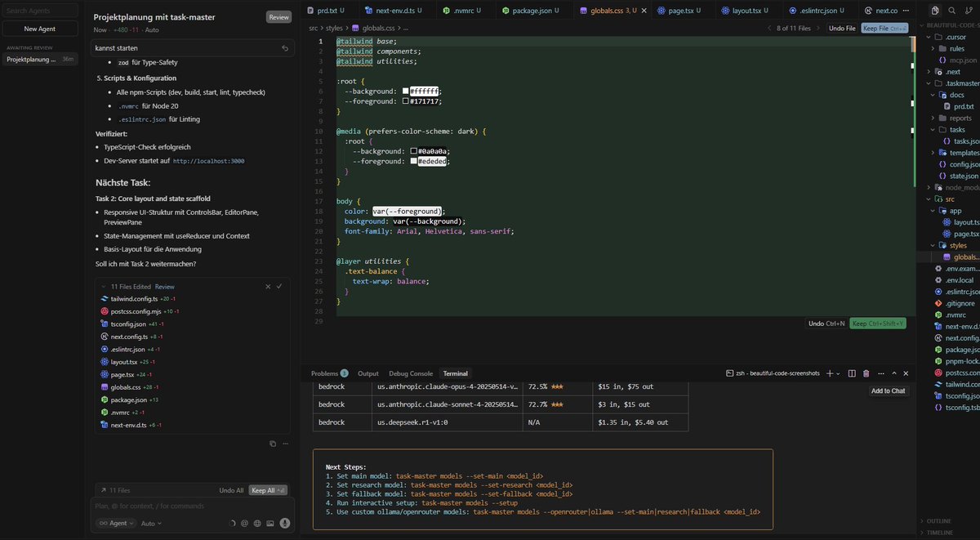This screenshot has width=980, height=540.
Task: Expand the templates folder
Action: coord(933,153)
